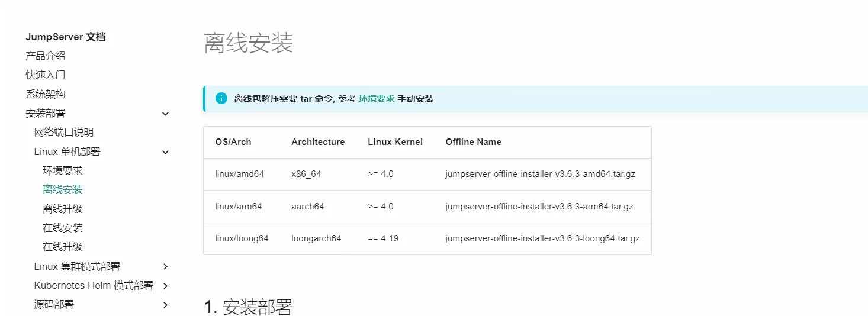Viewport: 868px width, 316px height.
Task: Open 网络端口说明 in sidebar
Action: pos(64,132)
